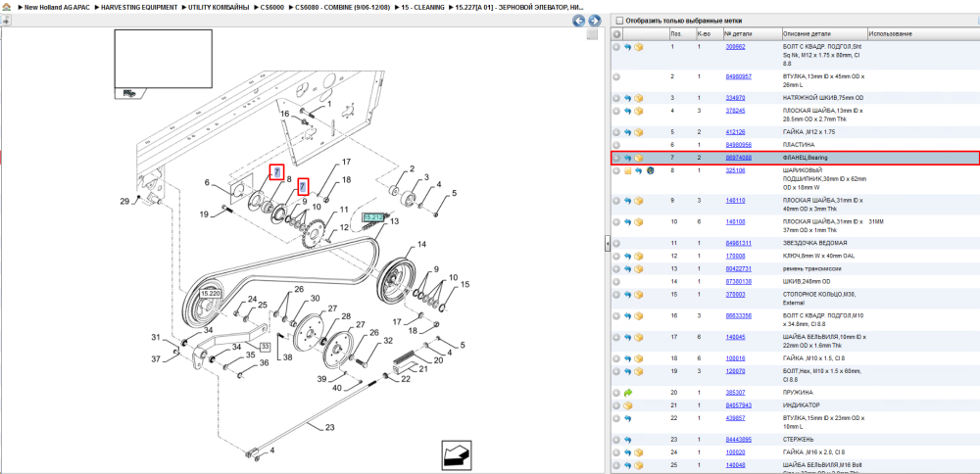Open New Holland AG APAC breadcrumb
This screenshot has width=980, height=474.
pos(57,7)
